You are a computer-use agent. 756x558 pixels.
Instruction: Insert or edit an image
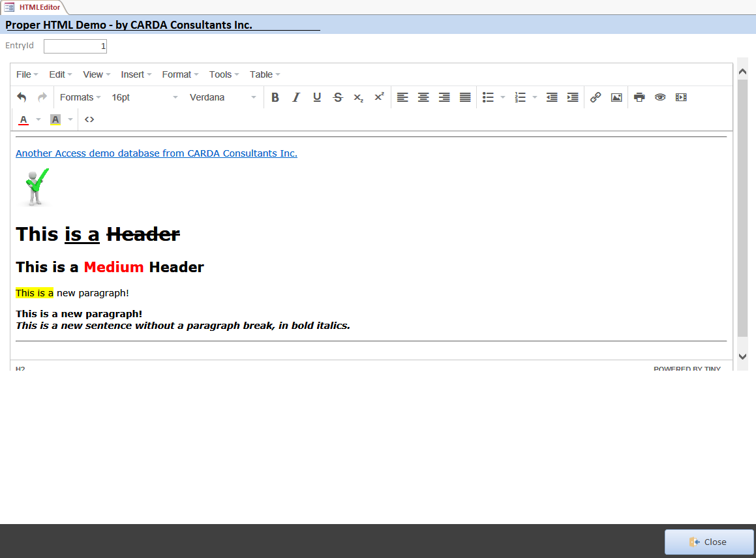coord(616,97)
